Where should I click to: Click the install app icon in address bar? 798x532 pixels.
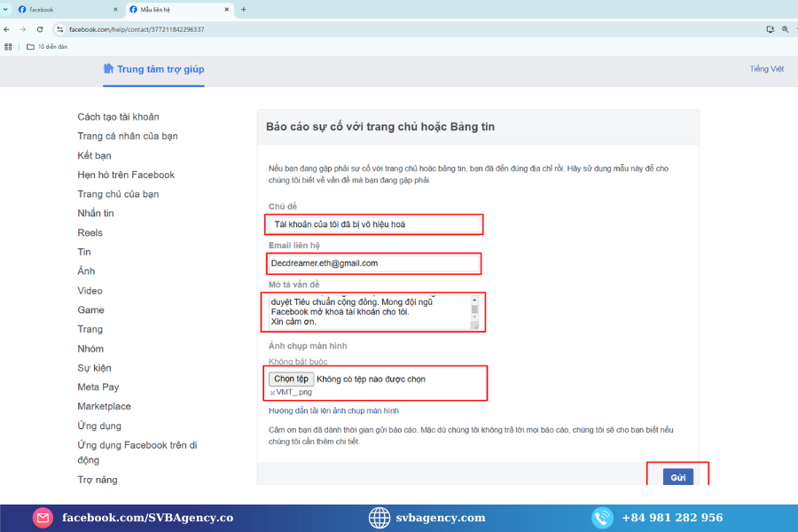click(x=770, y=29)
